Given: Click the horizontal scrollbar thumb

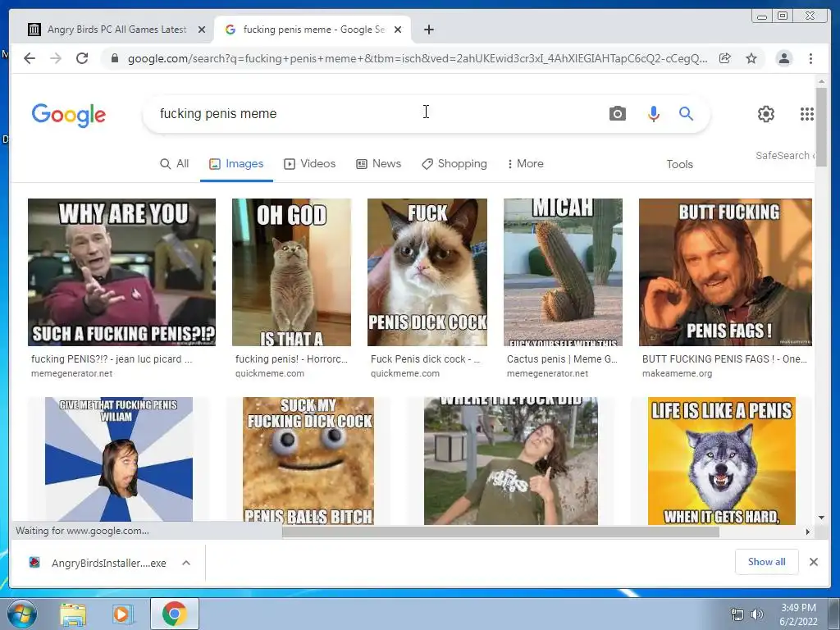Looking at the screenshot, I should click(x=500, y=532).
